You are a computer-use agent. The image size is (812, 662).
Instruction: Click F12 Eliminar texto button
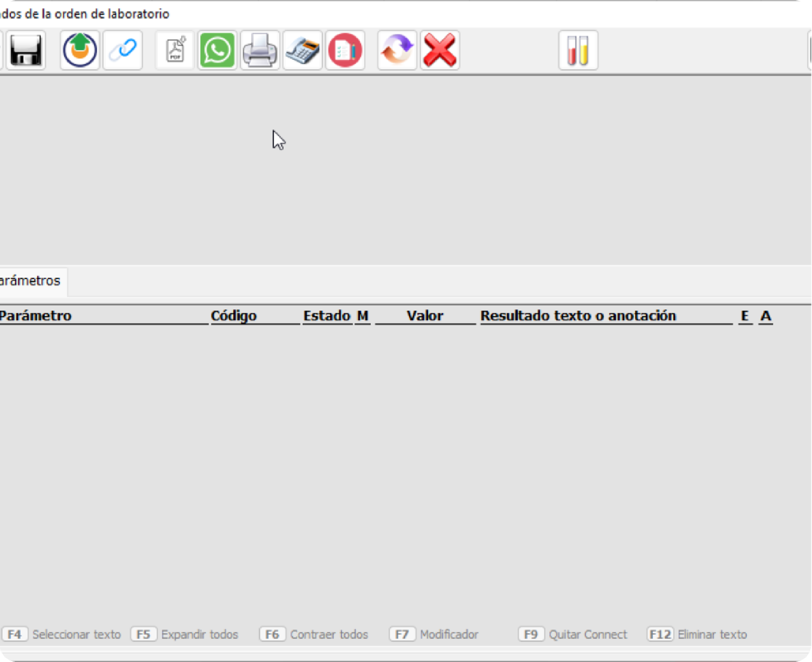click(697, 635)
